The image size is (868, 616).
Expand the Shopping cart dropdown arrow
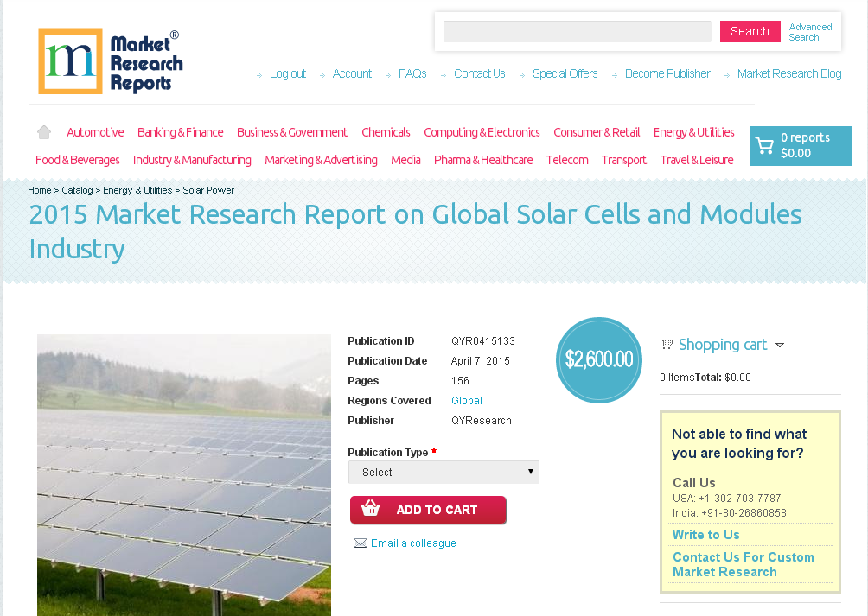781,345
